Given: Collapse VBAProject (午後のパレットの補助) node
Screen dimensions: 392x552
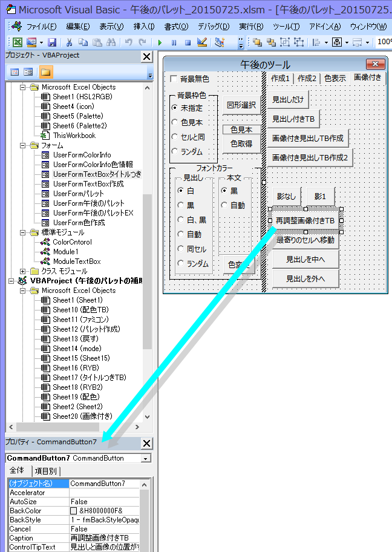Looking at the screenshot, I should point(11,281).
